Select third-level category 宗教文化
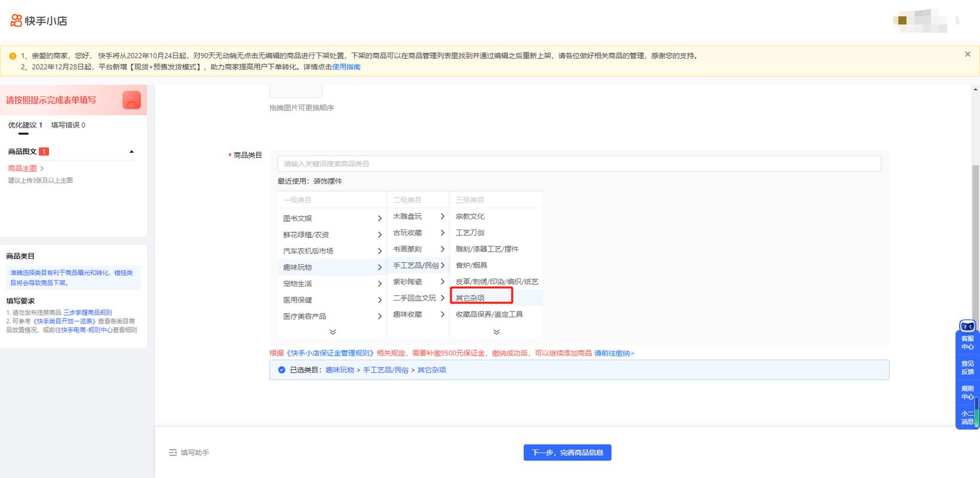Image resolution: width=980 pixels, height=478 pixels. 470,216
